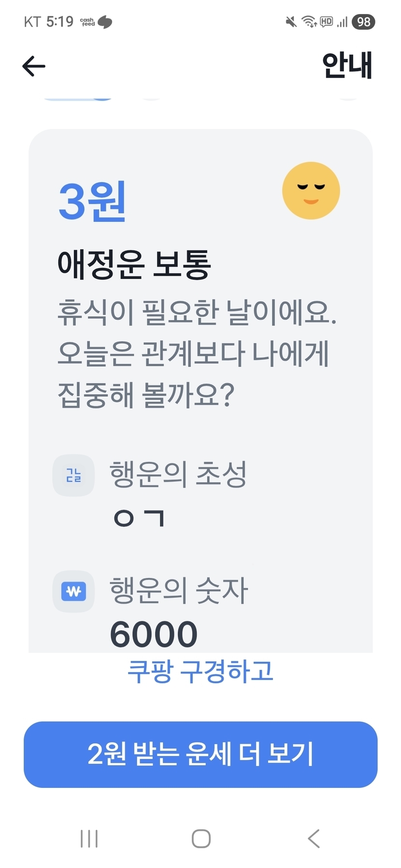
Task: Tap the lucky number 6000
Action: [154, 634]
